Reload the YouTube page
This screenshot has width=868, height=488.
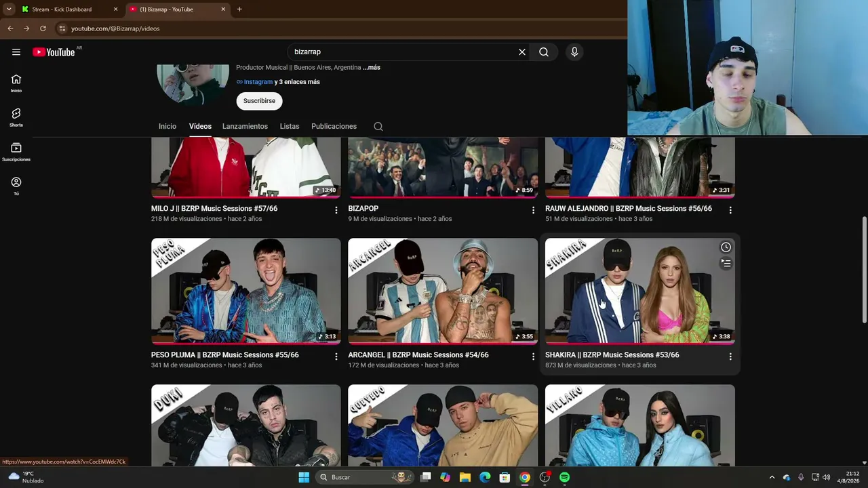click(x=43, y=28)
